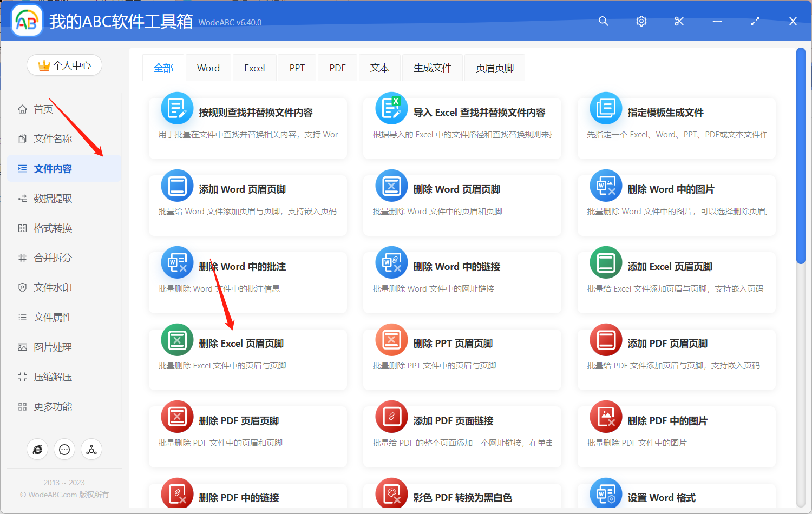Switch to the 页眉页脚 tab
Viewport: 812px width, 514px height.
494,67
